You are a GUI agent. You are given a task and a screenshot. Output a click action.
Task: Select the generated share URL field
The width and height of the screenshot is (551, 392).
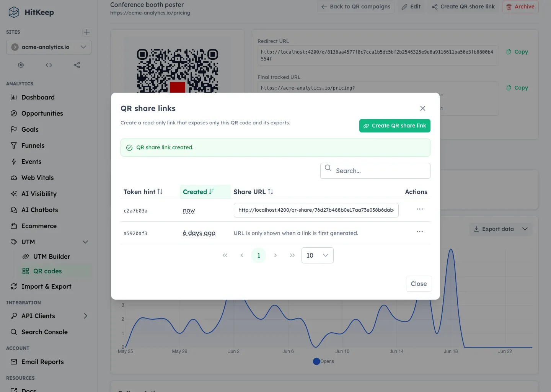pyautogui.click(x=316, y=210)
